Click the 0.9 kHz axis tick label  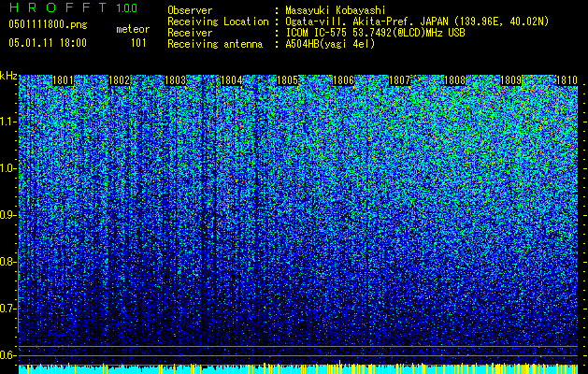click(x=7, y=215)
